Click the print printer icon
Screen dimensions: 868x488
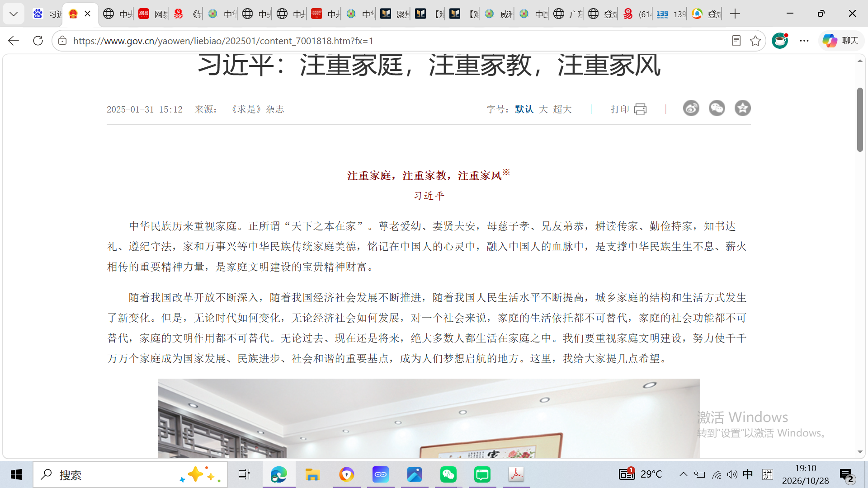[x=640, y=109]
